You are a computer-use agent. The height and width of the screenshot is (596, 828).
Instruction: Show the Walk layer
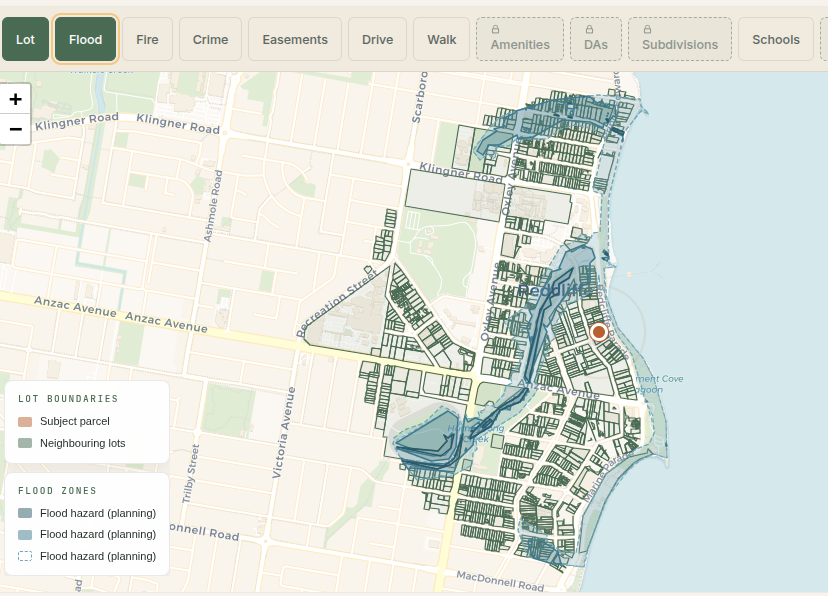[x=441, y=39]
